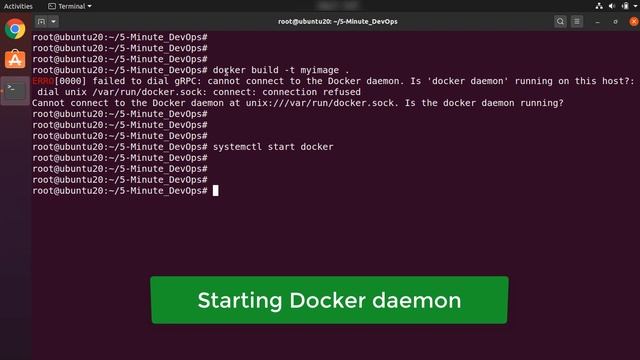The width and height of the screenshot is (640, 360).
Task: Click the 'Starting Docker daemon' green banner
Action: point(329,300)
